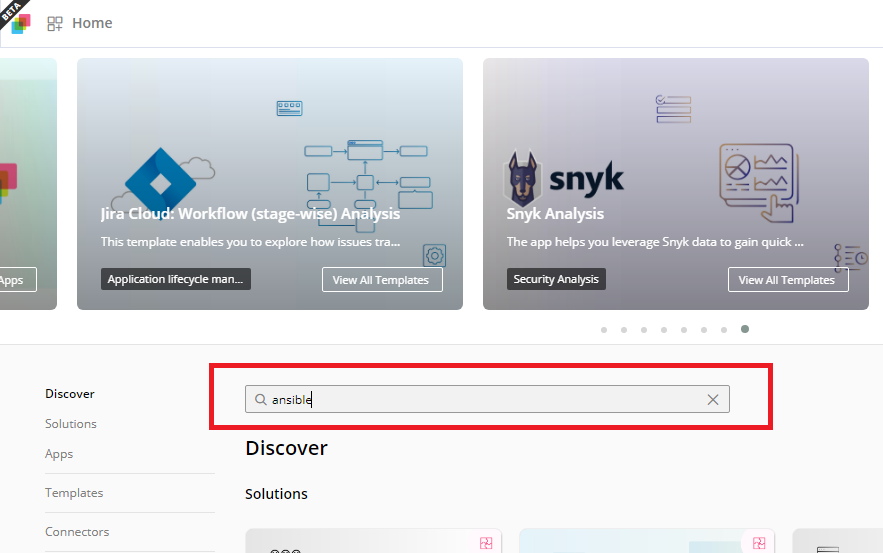Click the partially visible Apps button
The image size is (883, 553).
(18, 280)
